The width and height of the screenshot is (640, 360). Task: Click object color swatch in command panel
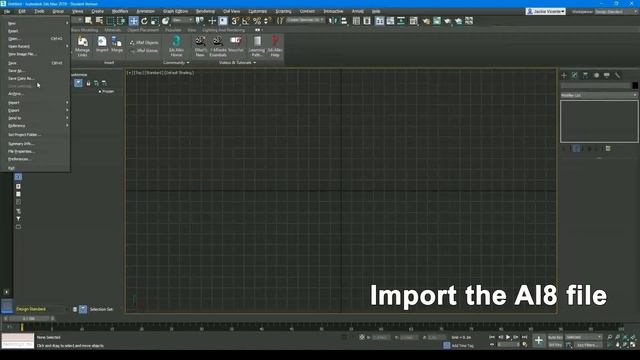pos(635,85)
